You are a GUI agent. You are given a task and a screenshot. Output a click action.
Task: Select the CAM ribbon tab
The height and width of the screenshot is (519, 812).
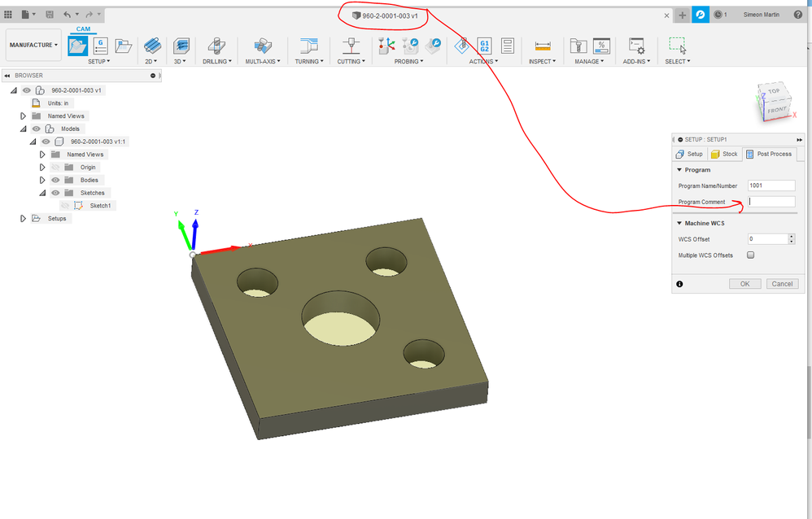pos(83,29)
